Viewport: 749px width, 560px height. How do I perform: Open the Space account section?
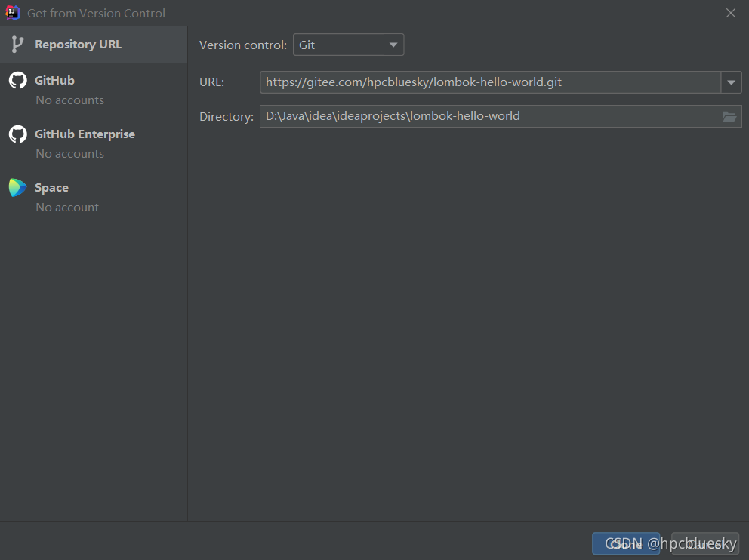[x=94, y=197]
